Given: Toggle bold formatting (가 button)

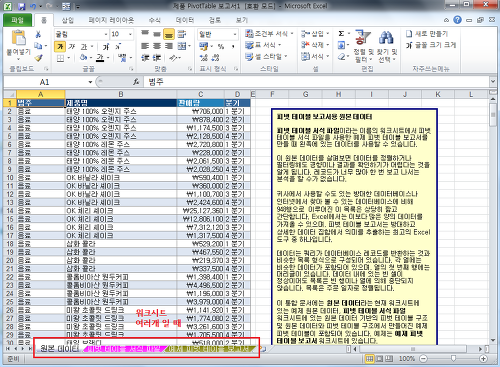Looking at the screenshot, I should 60,46.
